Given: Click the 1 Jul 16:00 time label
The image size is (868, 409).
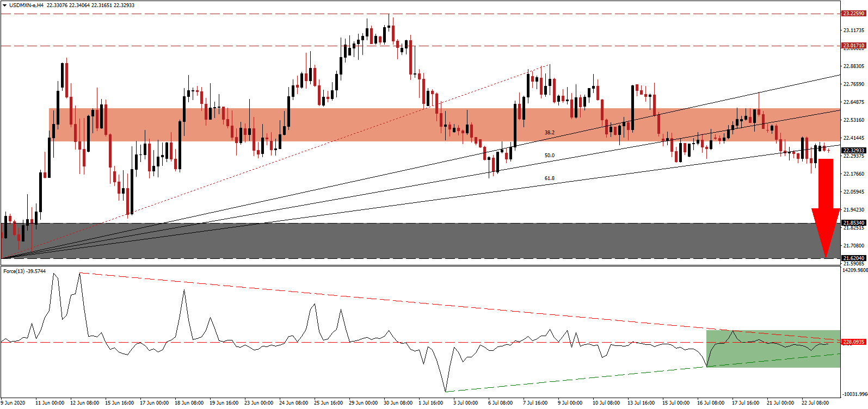Looking at the screenshot, I should [431, 403].
